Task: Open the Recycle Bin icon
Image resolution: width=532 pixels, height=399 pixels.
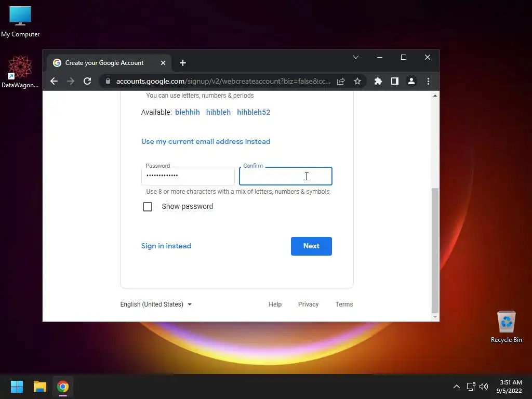Action: (506, 327)
